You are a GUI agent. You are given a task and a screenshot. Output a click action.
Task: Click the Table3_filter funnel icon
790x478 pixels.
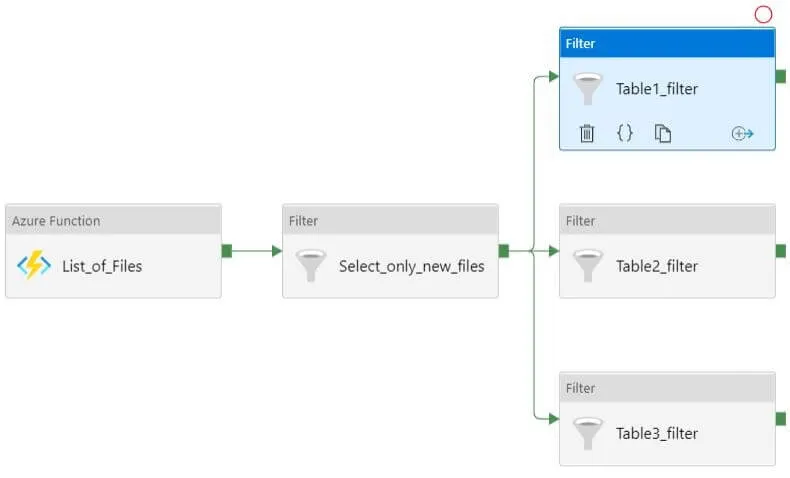click(x=588, y=433)
